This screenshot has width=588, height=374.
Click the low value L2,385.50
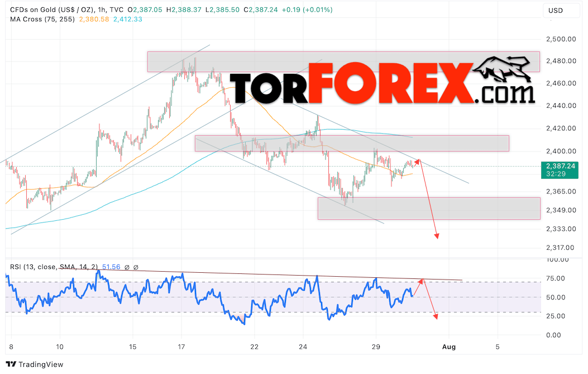222,10
